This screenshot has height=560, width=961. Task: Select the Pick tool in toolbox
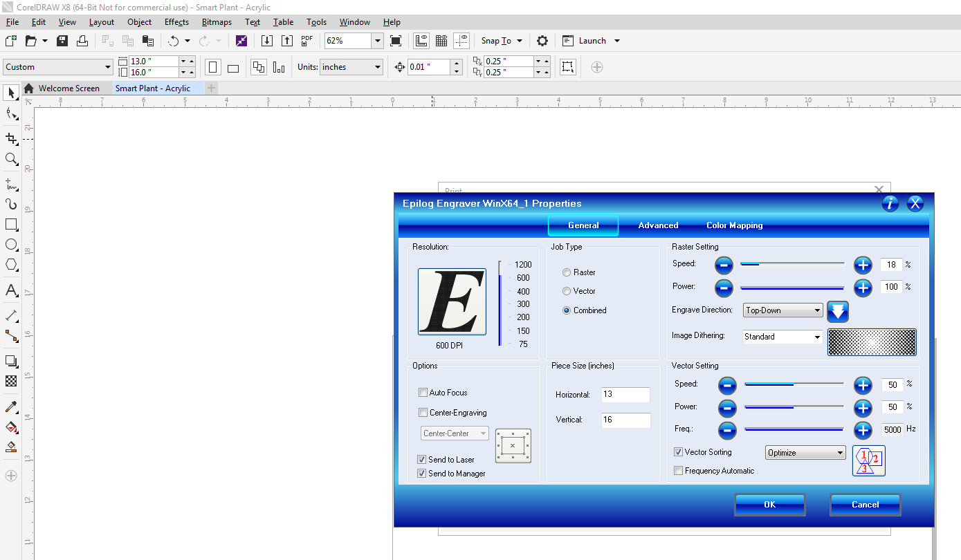pos(11,93)
